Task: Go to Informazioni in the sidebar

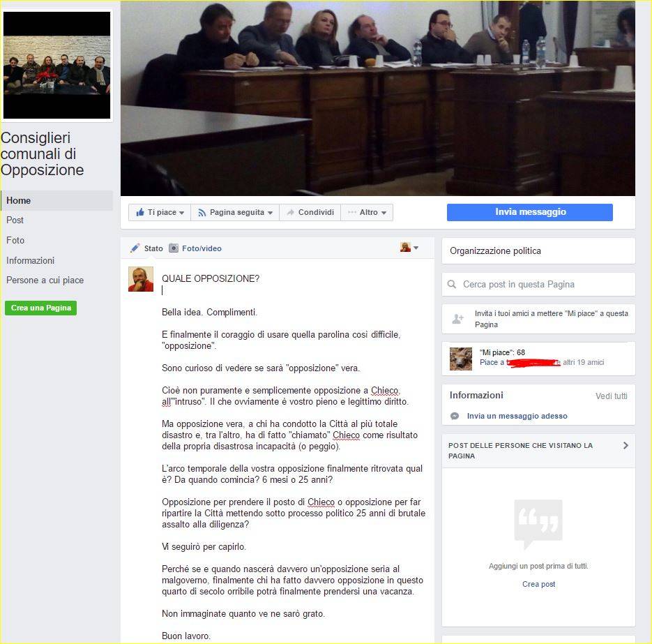Action: (31, 260)
